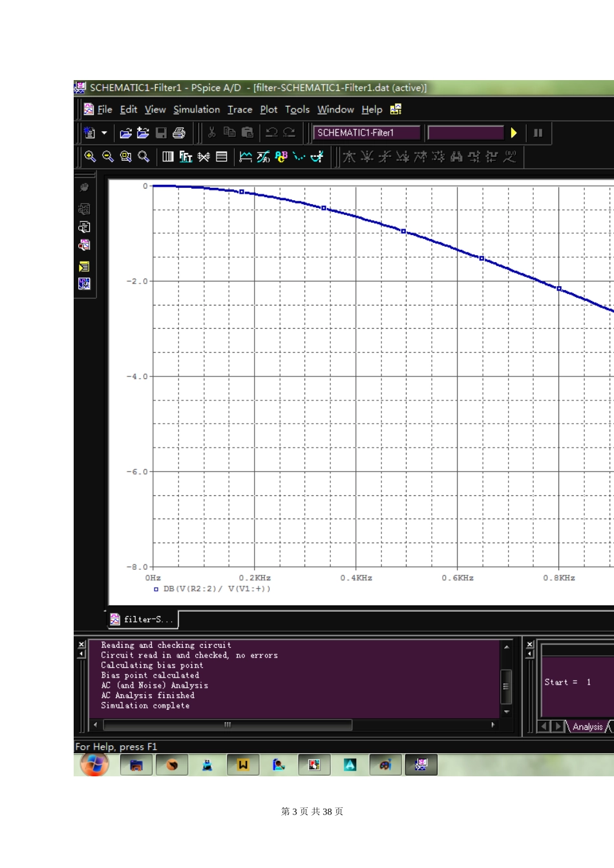Open the Trace menu
The width and height of the screenshot is (614, 868).
(x=240, y=110)
